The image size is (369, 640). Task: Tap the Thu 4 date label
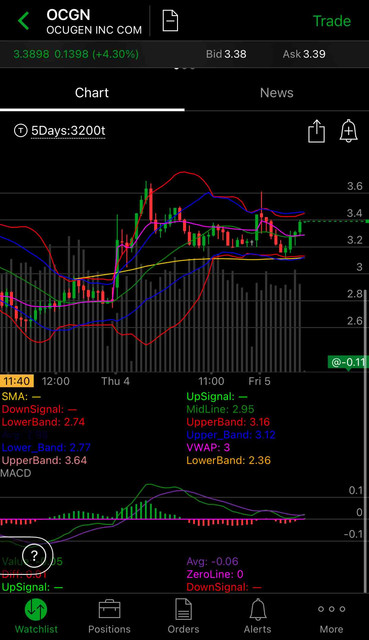116,381
